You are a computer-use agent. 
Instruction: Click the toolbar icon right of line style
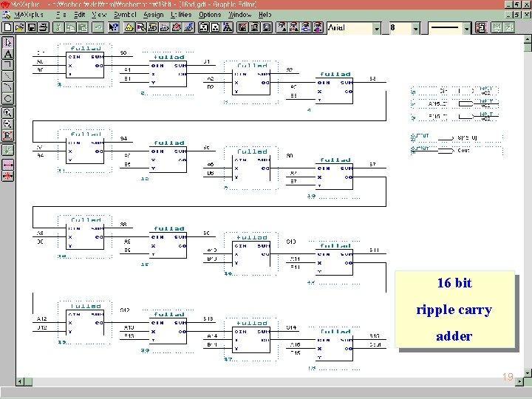tap(481, 27)
